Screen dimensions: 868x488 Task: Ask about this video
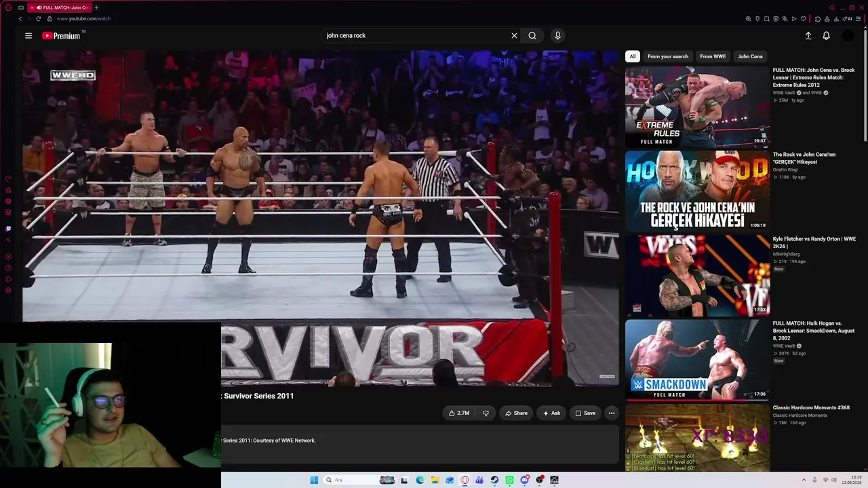[x=551, y=413]
